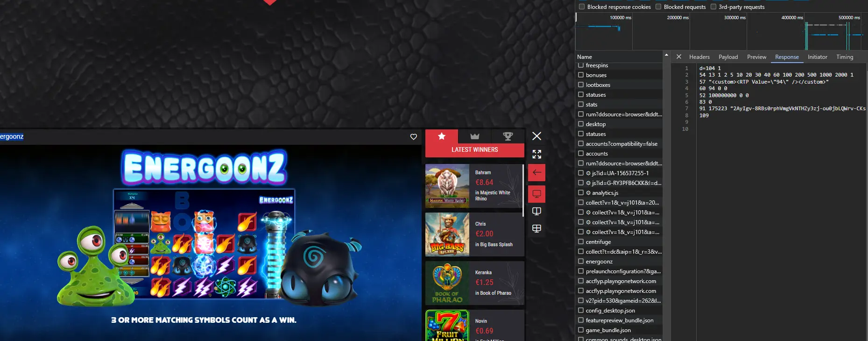Click the Energoonz game logo
The width and height of the screenshot is (868, 341).
point(204,168)
